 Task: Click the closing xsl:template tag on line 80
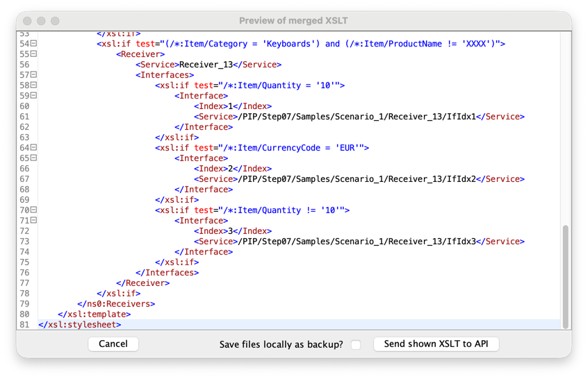(94, 314)
